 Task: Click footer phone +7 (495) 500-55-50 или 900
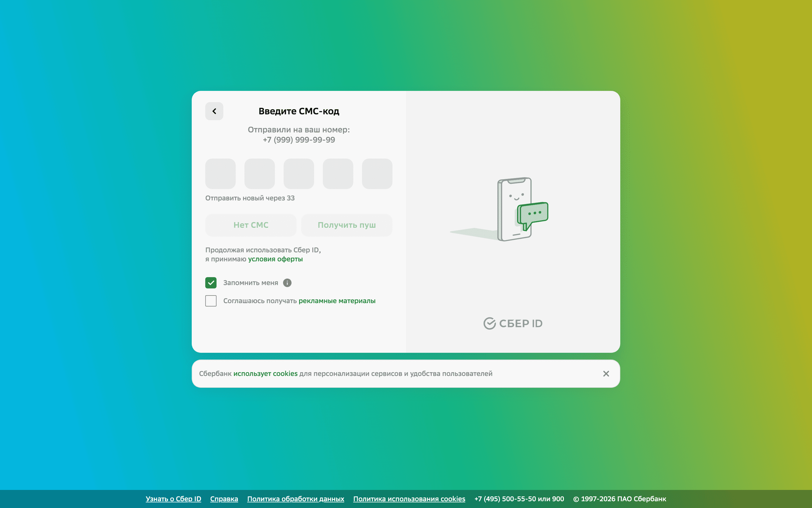point(519,499)
